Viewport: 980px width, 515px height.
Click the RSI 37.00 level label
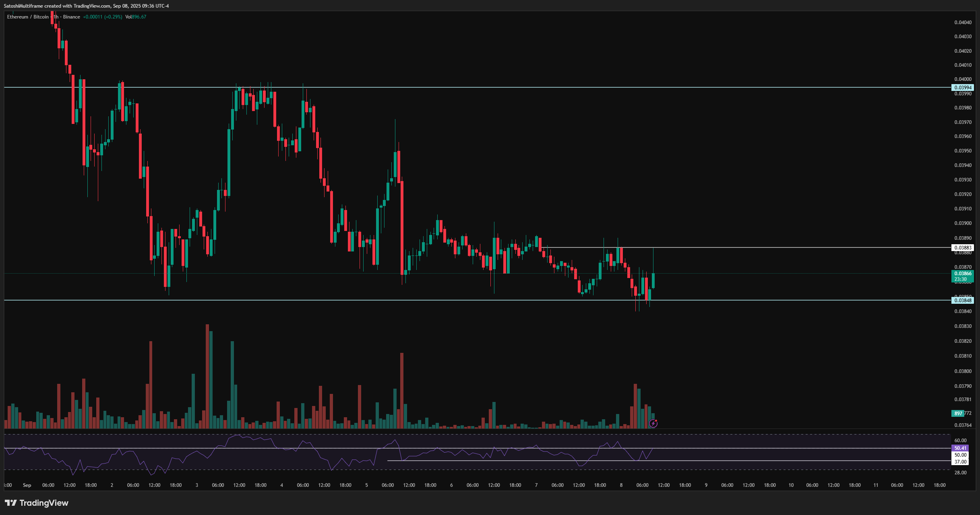tap(960, 462)
